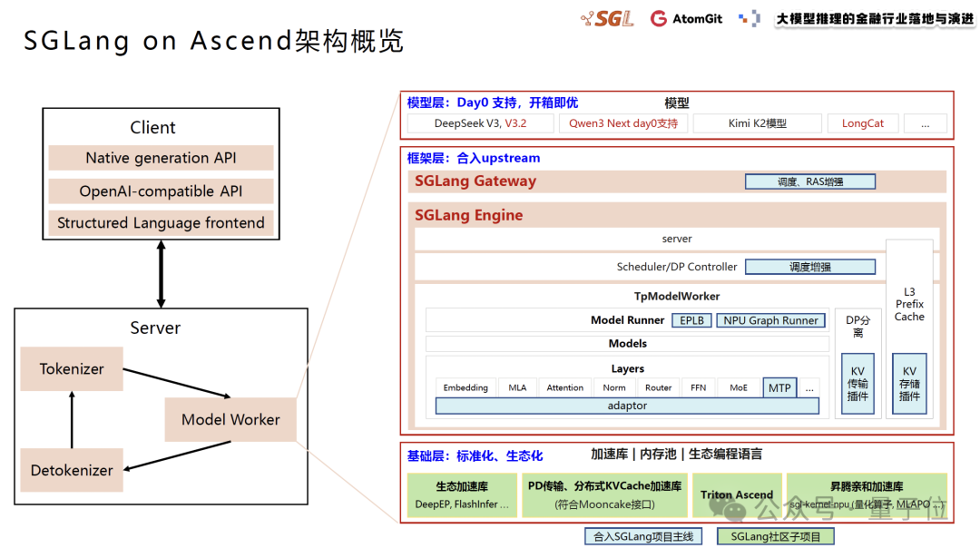Screen dimensions: 980x548
Task: Click the blue adaptor bar
Action: [x=627, y=406]
